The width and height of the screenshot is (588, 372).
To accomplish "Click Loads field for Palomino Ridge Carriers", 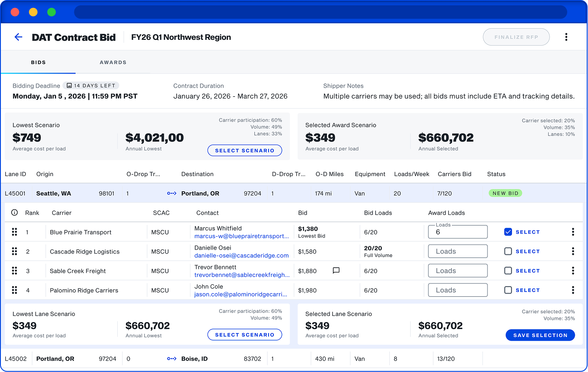I will coord(458,290).
